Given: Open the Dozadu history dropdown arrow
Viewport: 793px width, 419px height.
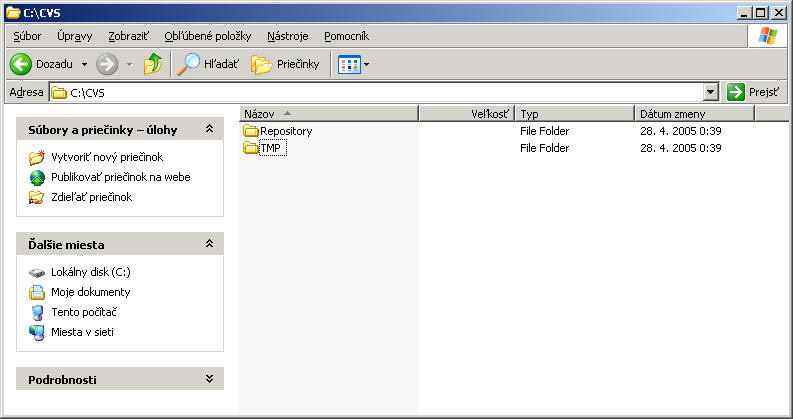Looking at the screenshot, I should (x=84, y=64).
